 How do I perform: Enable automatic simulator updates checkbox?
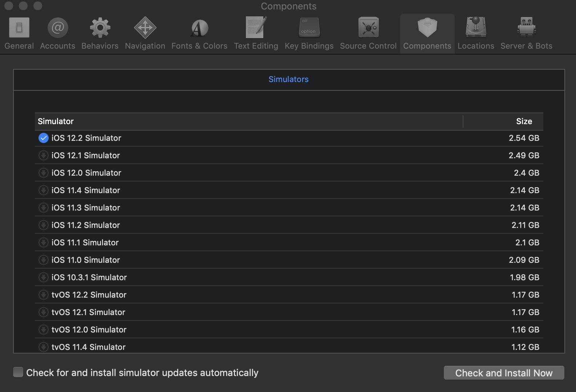18,372
